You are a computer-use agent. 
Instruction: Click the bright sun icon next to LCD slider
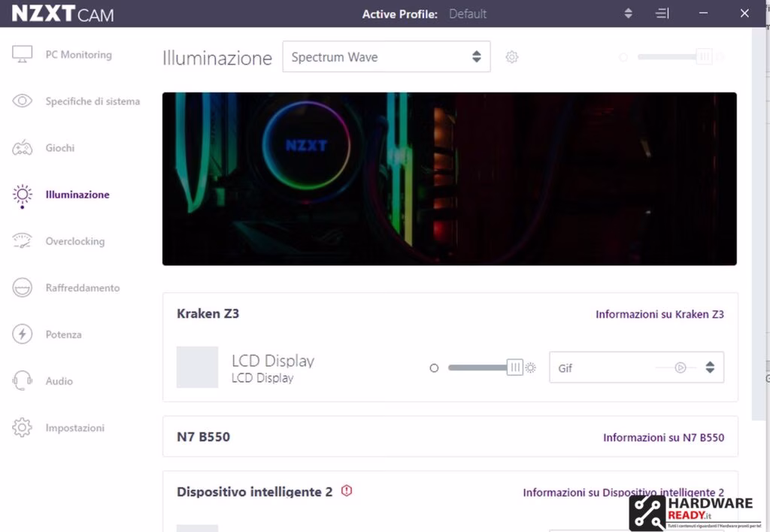[x=530, y=367]
